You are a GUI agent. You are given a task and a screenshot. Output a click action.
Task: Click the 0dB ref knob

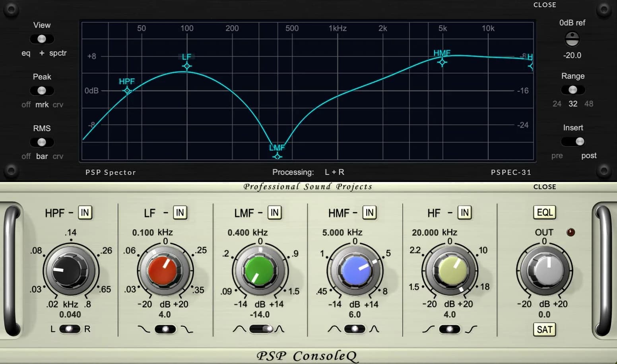pyautogui.click(x=572, y=39)
